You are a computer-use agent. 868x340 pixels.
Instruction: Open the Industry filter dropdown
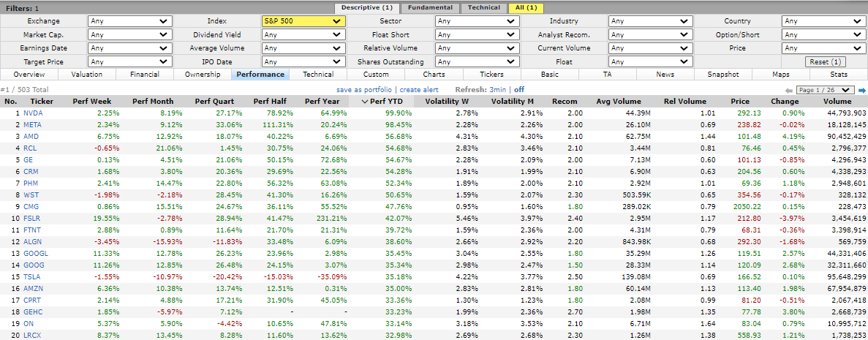(650, 21)
